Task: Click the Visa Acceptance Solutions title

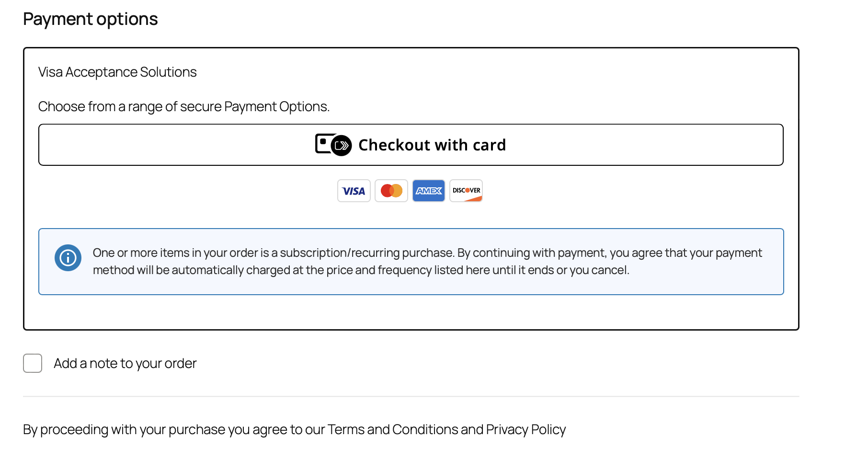Action: click(x=117, y=72)
